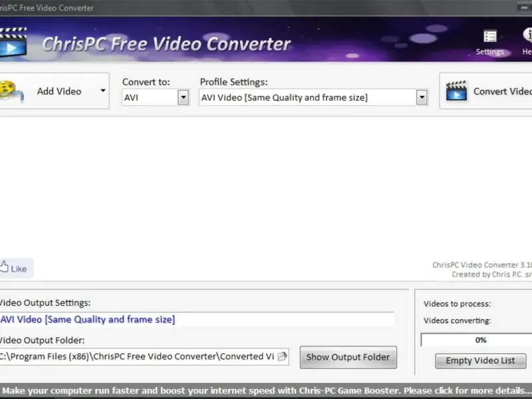Click the Video Output Settings profile field
532x399 pixels.
click(x=196, y=319)
